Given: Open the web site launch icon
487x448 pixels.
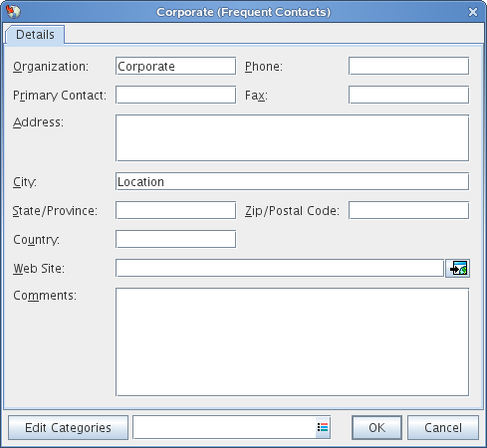Looking at the screenshot, I should pyautogui.click(x=457, y=268).
